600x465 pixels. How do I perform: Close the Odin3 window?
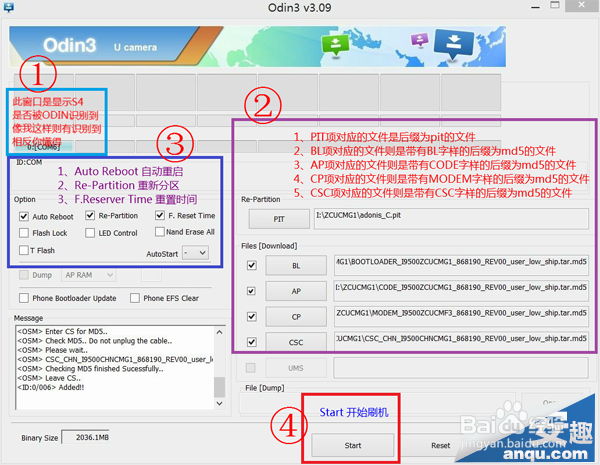click(x=581, y=5)
